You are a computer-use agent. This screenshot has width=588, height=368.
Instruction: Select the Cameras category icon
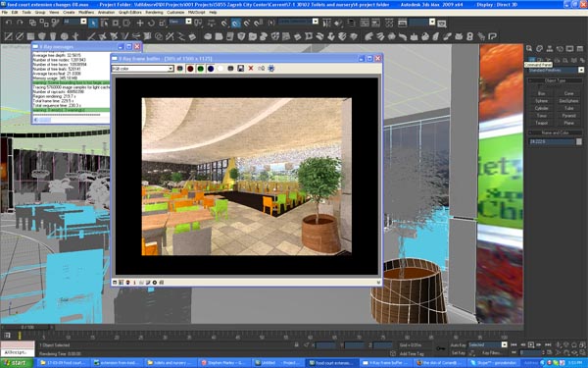coord(558,60)
